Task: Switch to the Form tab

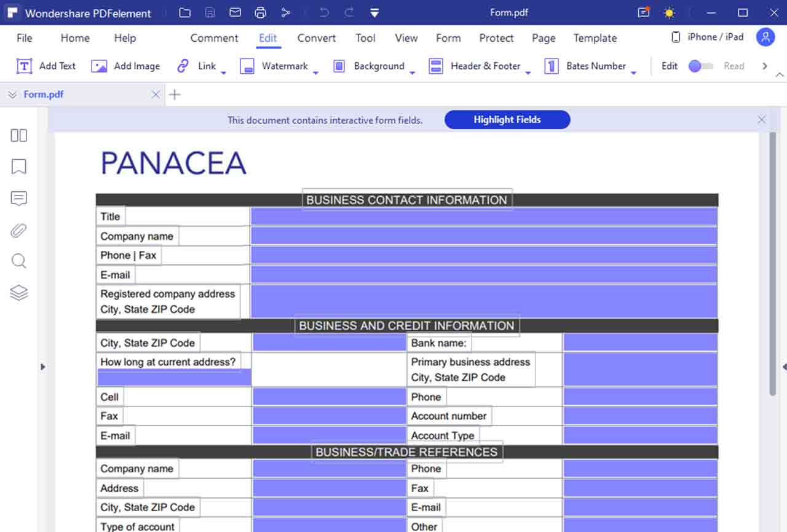Action: click(448, 38)
